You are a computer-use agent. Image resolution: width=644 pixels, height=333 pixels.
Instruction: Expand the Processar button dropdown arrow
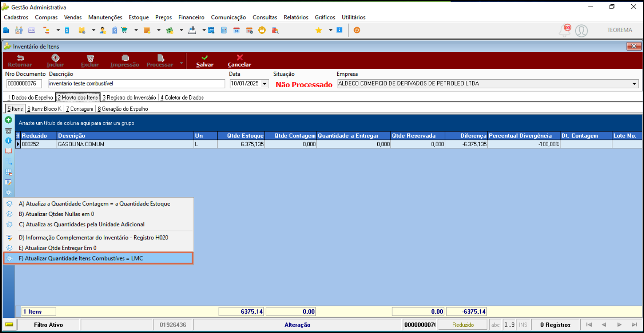[181, 63]
